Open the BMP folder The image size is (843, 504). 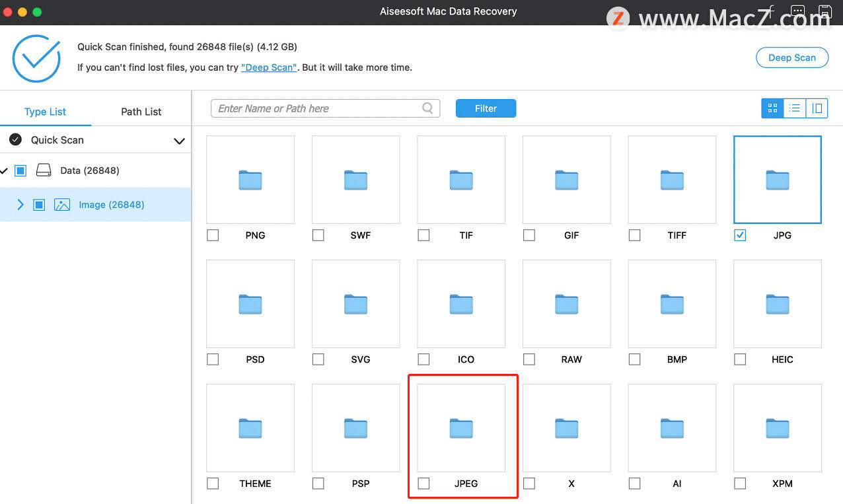click(x=672, y=304)
